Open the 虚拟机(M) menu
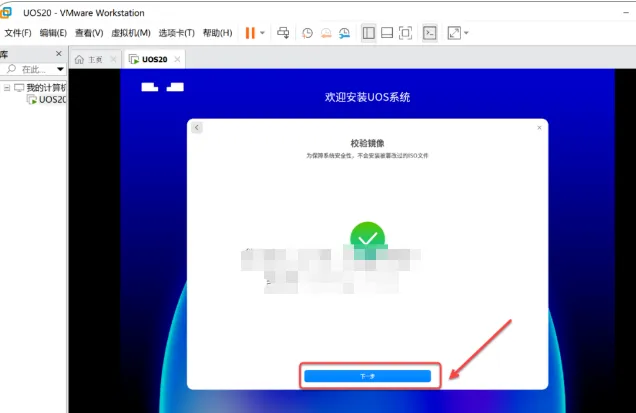This screenshot has height=413, width=636. [x=131, y=33]
